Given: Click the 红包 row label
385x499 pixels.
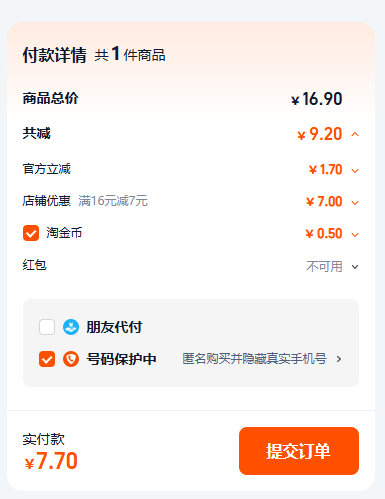Looking at the screenshot, I should click(x=35, y=265).
